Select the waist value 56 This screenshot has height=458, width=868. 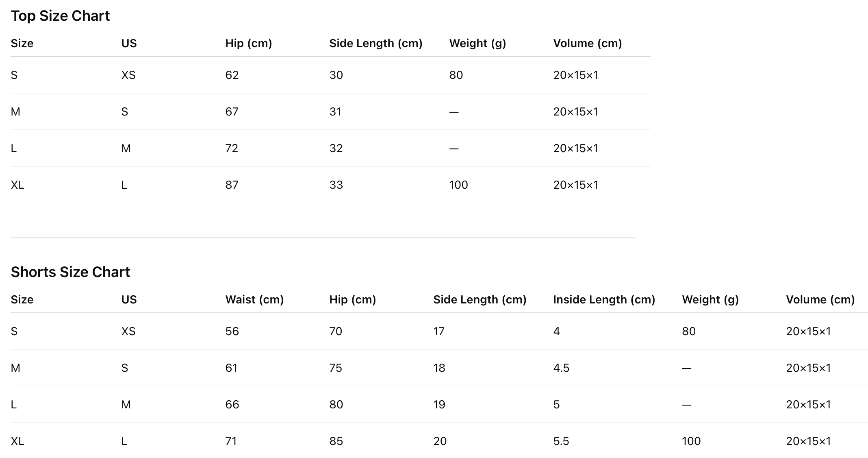232,332
